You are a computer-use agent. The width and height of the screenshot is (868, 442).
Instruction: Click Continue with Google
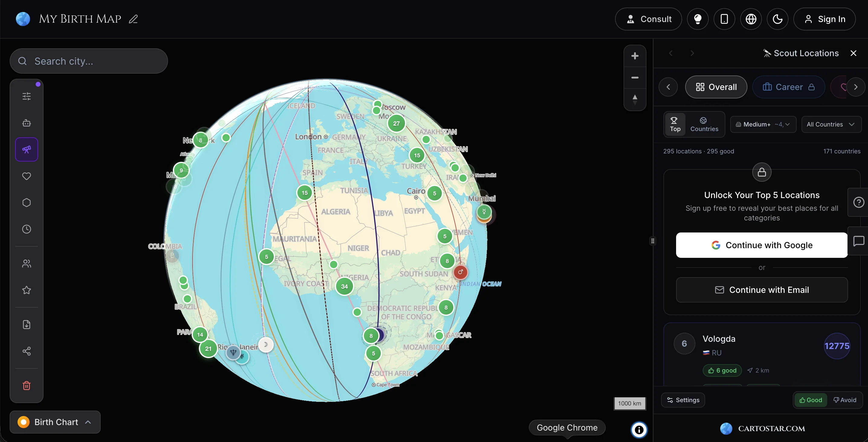(x=762, y=245)
